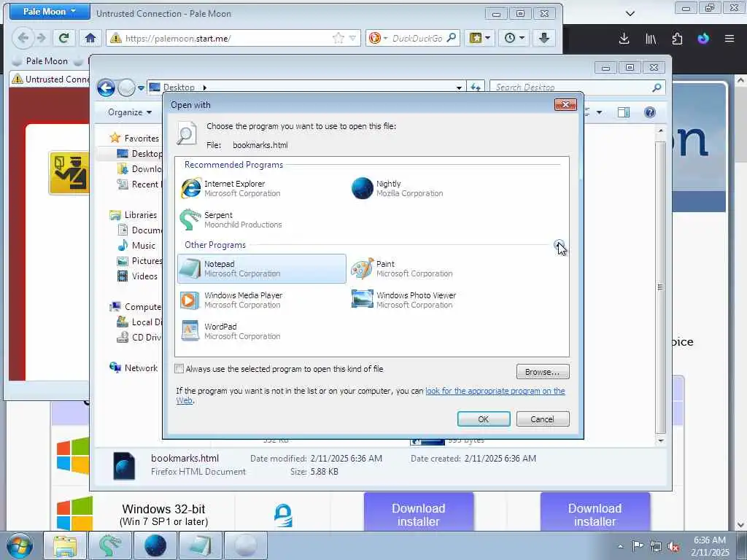Switch to Nightly taskbar icon
This screenshot has height=560, width=747.
coord(155,546)
